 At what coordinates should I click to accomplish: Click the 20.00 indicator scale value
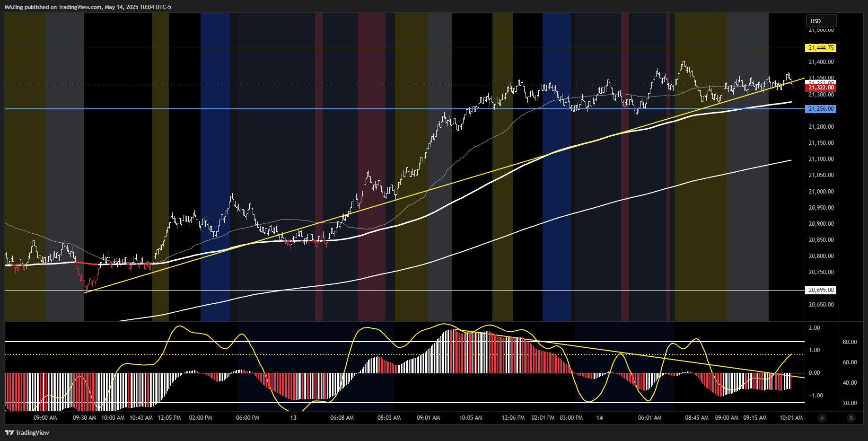pyautogui.click(x=850, y=403)
